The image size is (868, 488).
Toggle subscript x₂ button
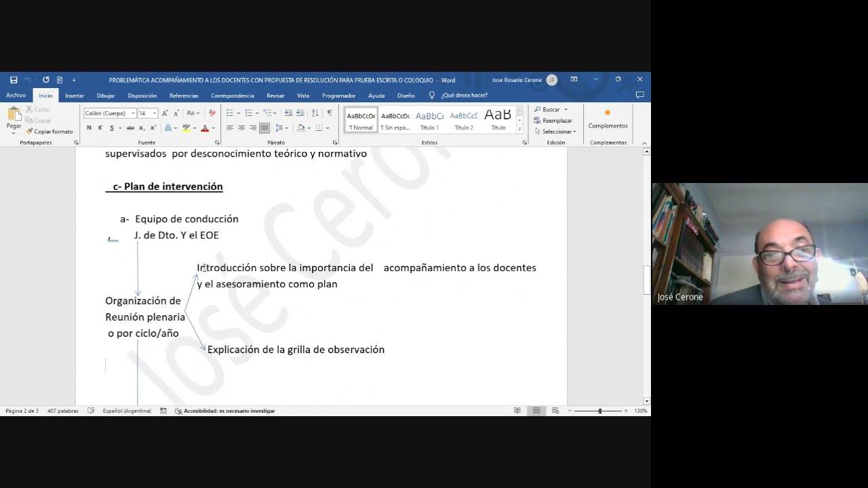coord(142,128)
